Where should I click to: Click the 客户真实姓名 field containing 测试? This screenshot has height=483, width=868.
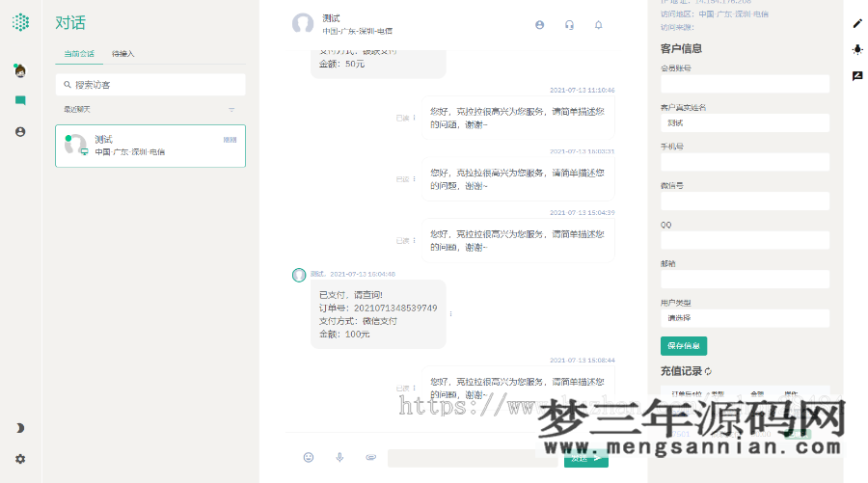click(x=746, y=122)
